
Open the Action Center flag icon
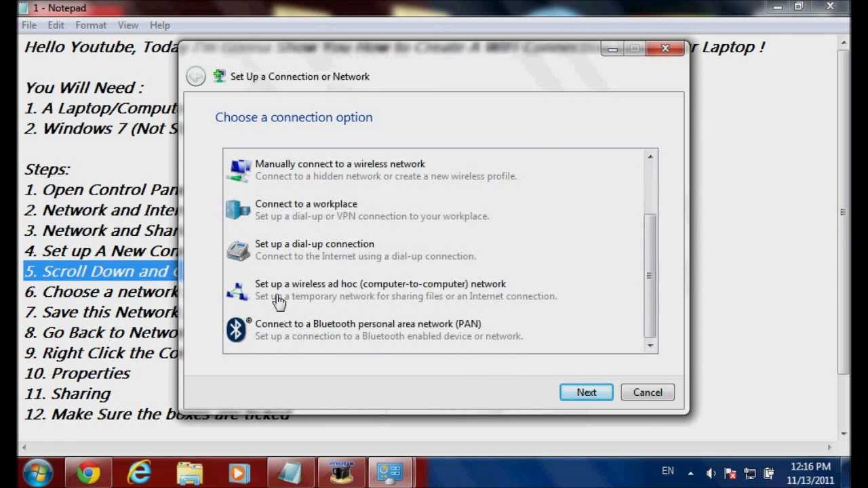coord(730,473)
